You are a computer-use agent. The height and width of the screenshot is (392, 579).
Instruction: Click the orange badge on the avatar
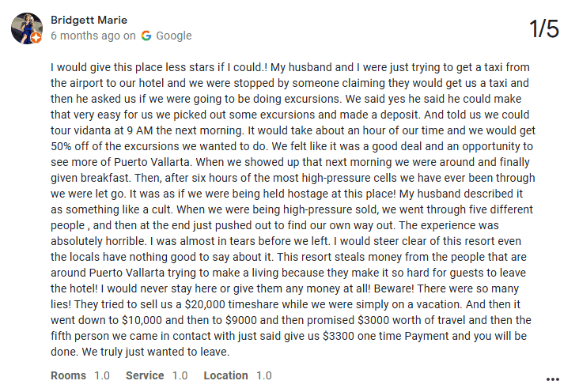(x=36, y=37)
